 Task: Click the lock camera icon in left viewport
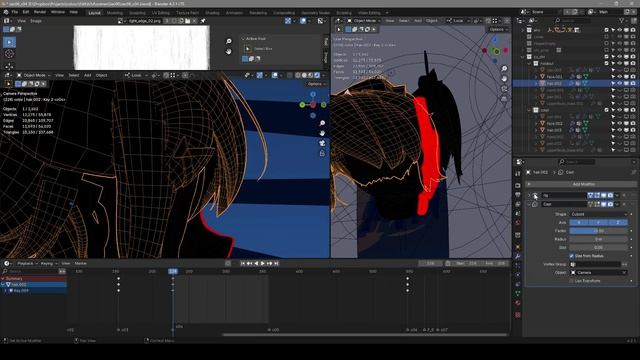click(322, 153)
